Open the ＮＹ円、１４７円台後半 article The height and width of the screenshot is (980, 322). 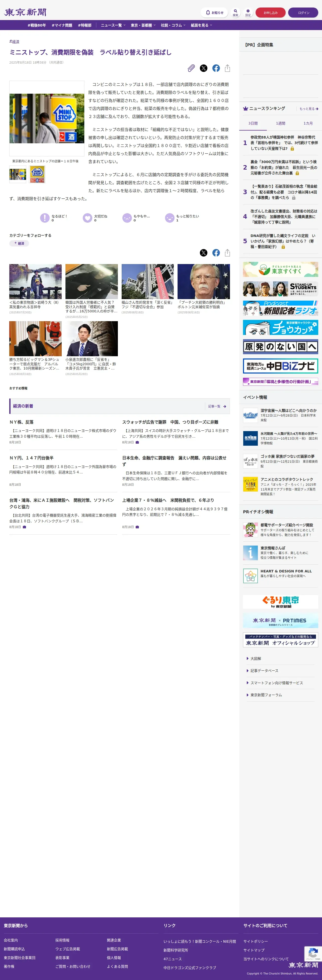[31, 458]
